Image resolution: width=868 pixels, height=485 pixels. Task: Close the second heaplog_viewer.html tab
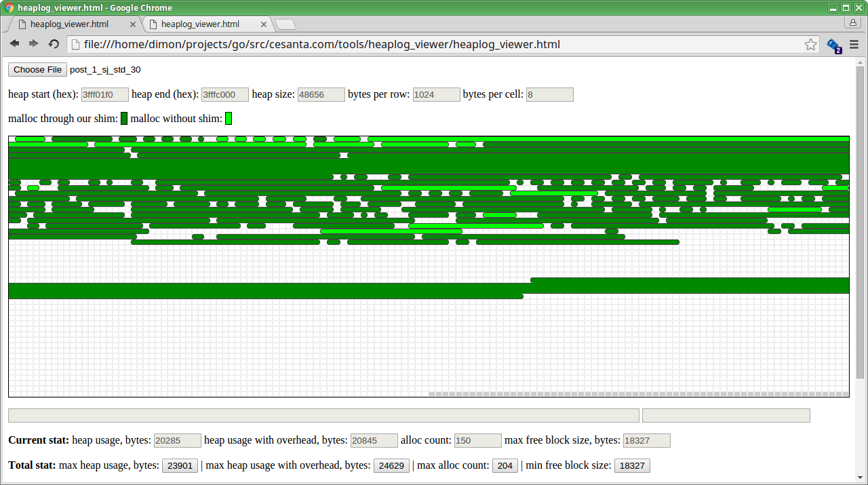tap(264, 24)
